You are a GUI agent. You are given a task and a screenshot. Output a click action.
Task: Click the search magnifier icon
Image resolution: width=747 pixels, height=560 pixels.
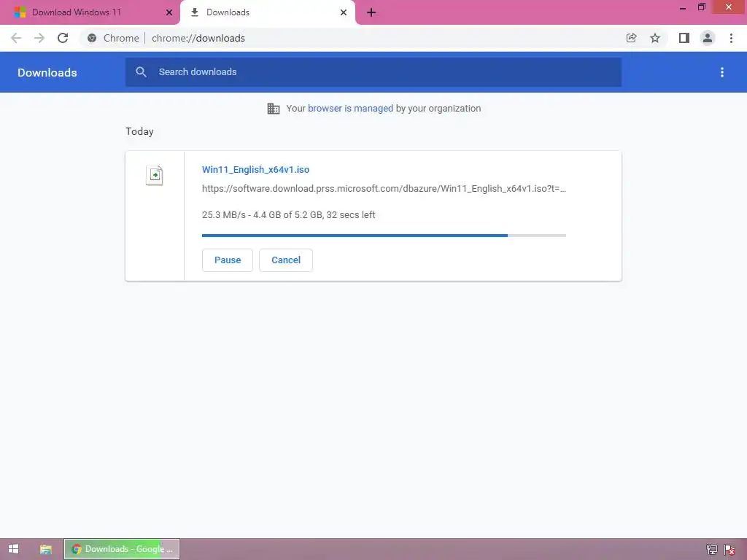coord(141,72)
